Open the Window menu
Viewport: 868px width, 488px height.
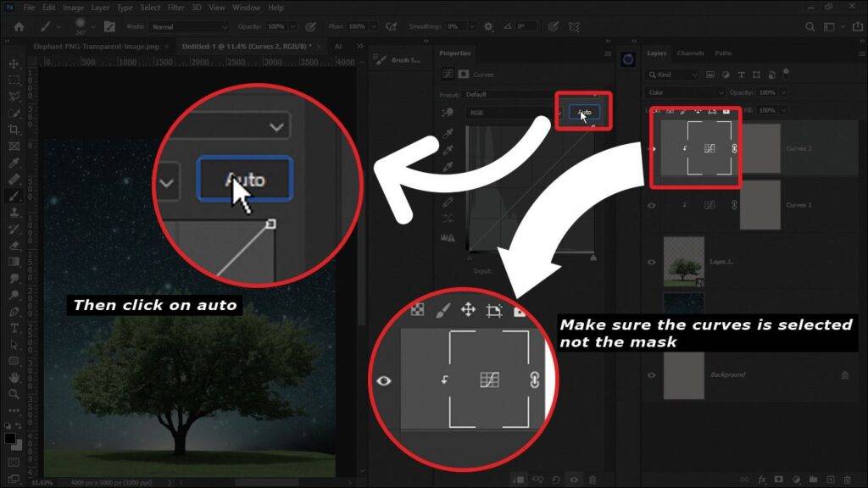(x=247, y=8)
